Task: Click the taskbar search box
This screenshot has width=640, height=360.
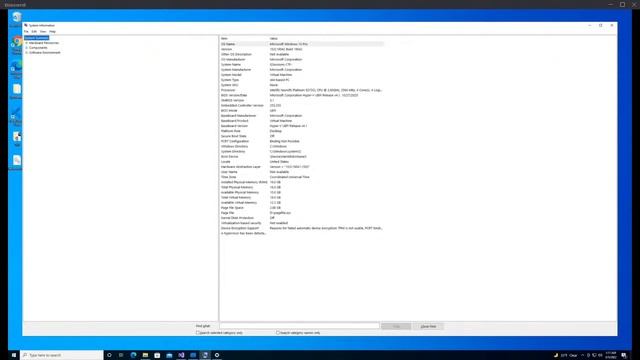Action: coord(62,355)
